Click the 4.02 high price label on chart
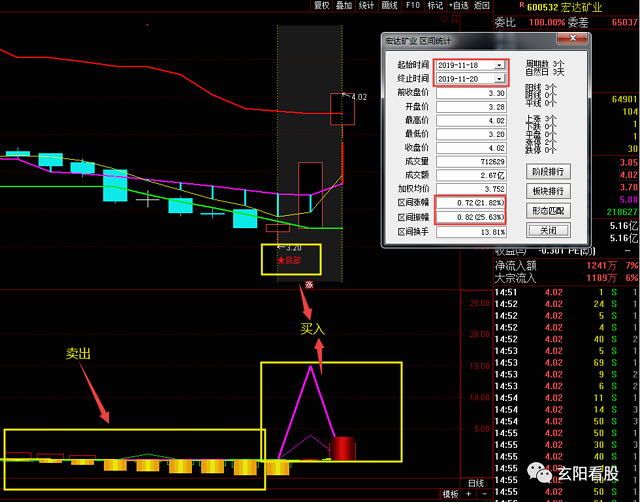The width and height of the screenshot is (640, 502). (x=359, y=97)
